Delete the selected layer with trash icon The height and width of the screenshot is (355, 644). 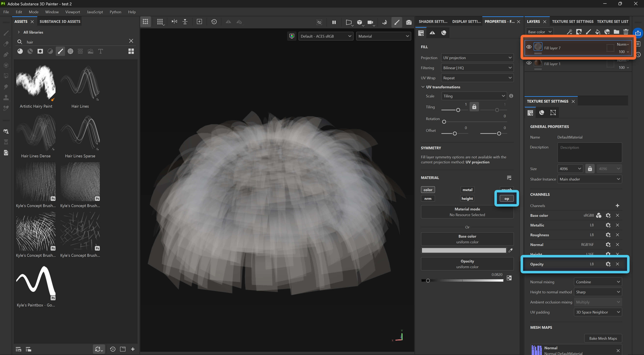(626, 32)
